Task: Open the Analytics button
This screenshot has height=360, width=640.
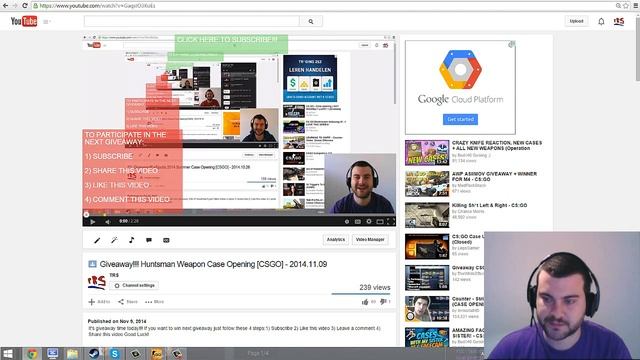Action: point(336,240)
